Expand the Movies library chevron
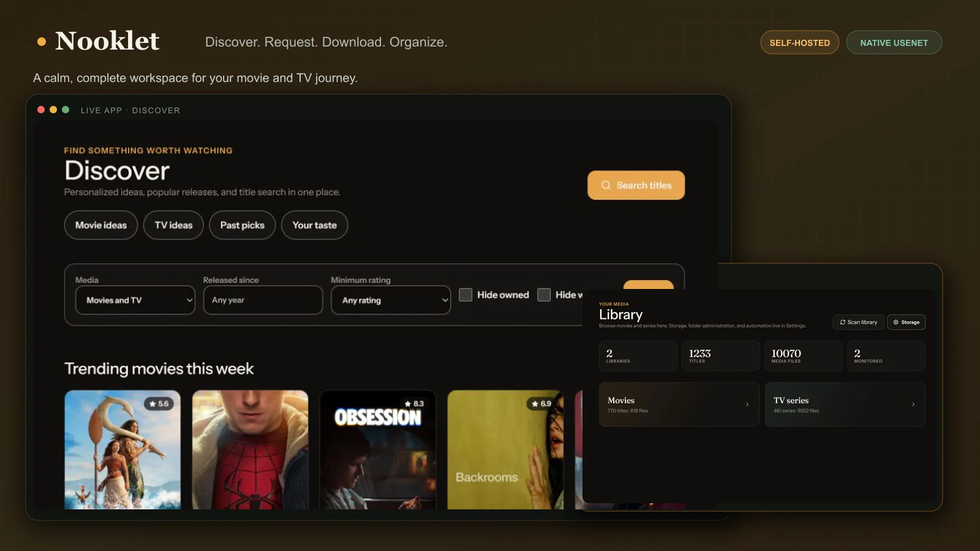 [747, 404]
